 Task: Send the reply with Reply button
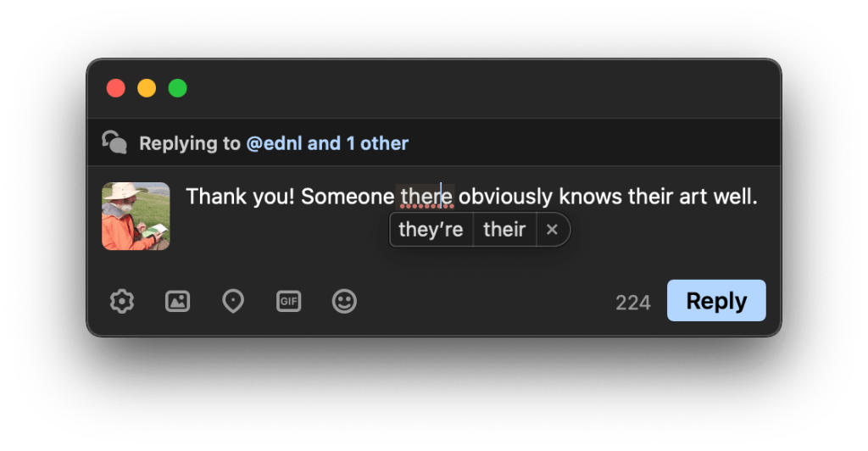click(716, 301)
